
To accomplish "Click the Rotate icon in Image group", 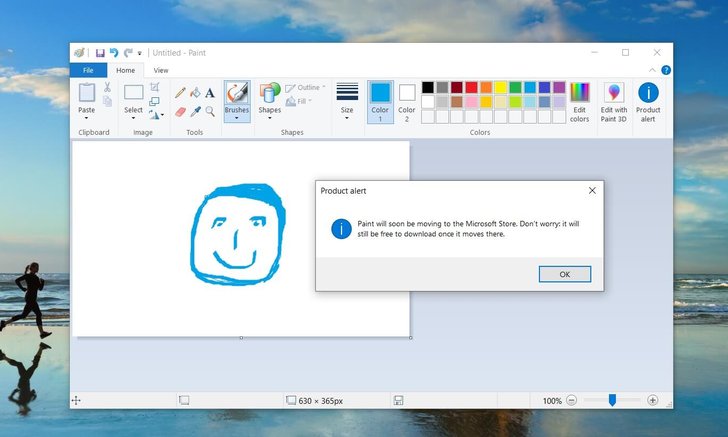I will (154, 115).
